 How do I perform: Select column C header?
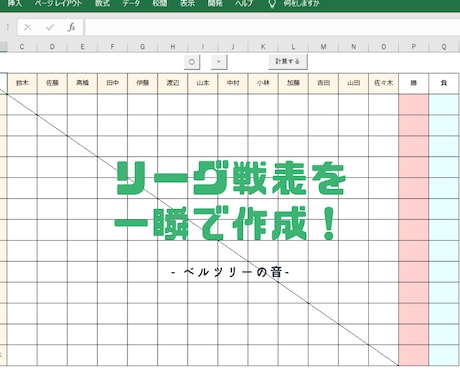(22, 47)
